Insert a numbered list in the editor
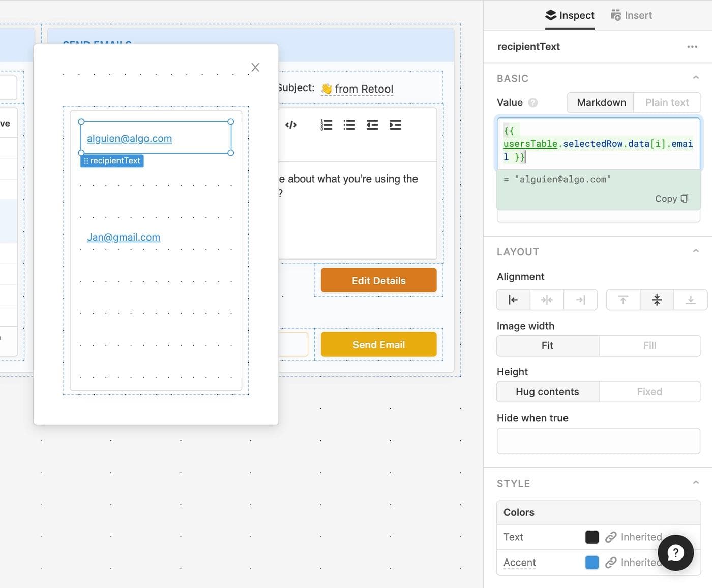The height and width of the screenshot is (588, 712). point(326,125)
